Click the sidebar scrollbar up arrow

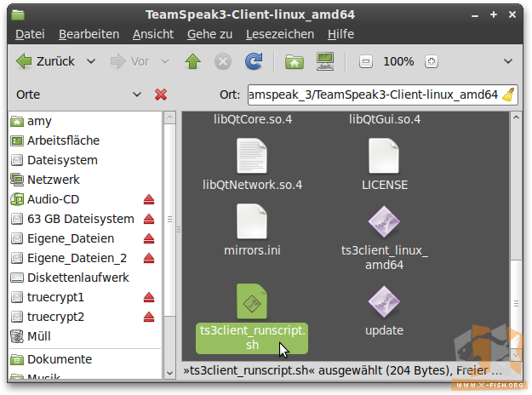pyautogui.click(x=169, y=117)
